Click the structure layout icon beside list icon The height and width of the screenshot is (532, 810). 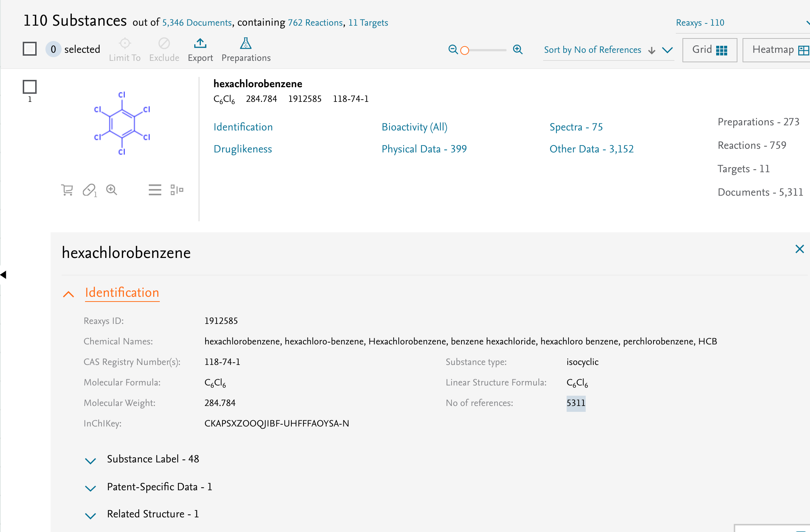(x=177, y=190)
